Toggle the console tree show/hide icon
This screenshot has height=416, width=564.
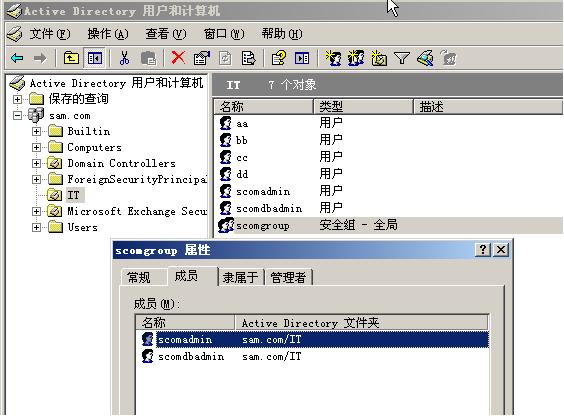click(95, 58)
